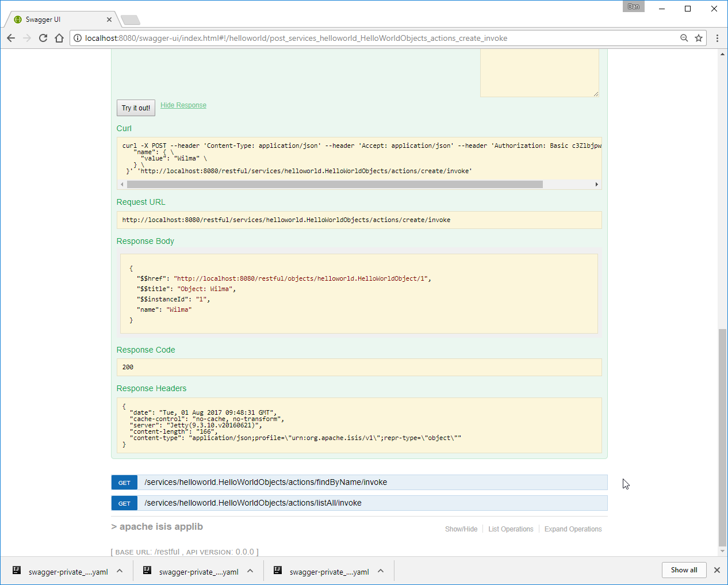Click the Hide Response link
Screen dimensions: 728x585
[x=183, y=105]
